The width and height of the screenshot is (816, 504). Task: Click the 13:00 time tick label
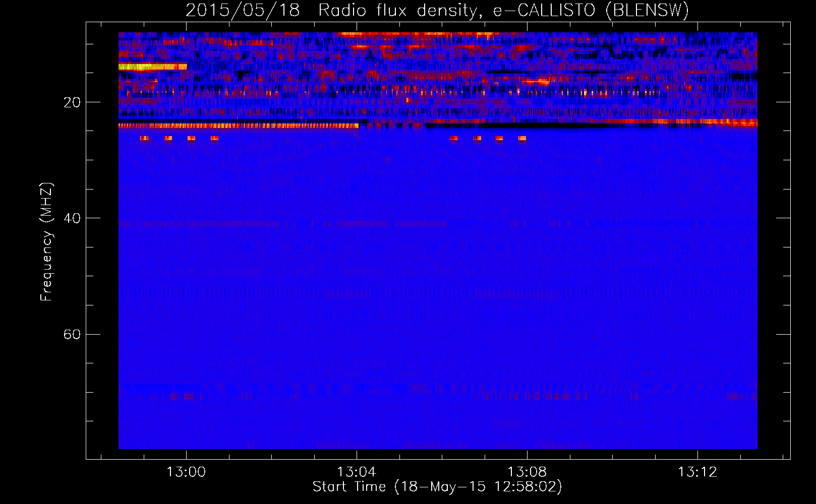(186, 472)
